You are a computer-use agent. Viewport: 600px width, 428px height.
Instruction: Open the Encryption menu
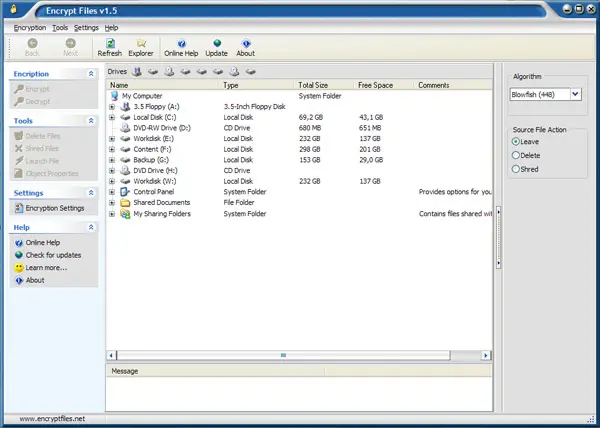(x=30, y=27)
